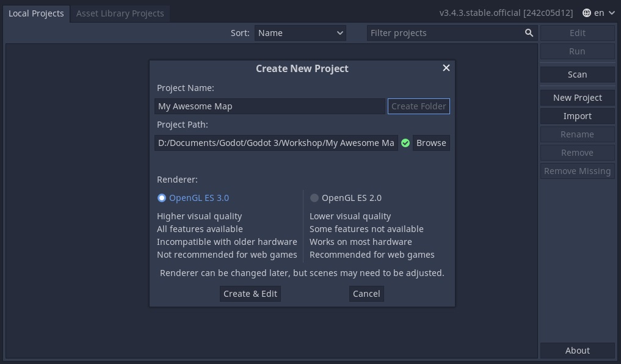Focus the Project Name text field
The height and width of the screenshot is (364, 621).
pos(269,106)
